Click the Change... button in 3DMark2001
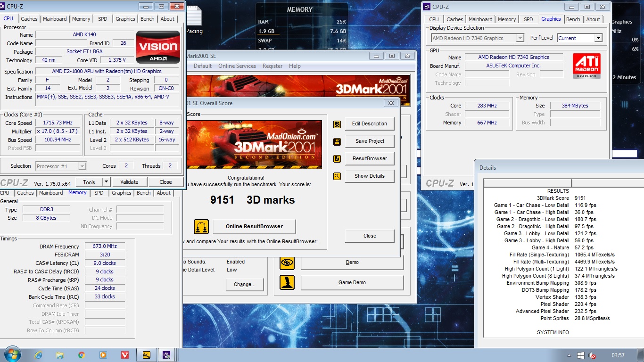 [x=244, y=284]
